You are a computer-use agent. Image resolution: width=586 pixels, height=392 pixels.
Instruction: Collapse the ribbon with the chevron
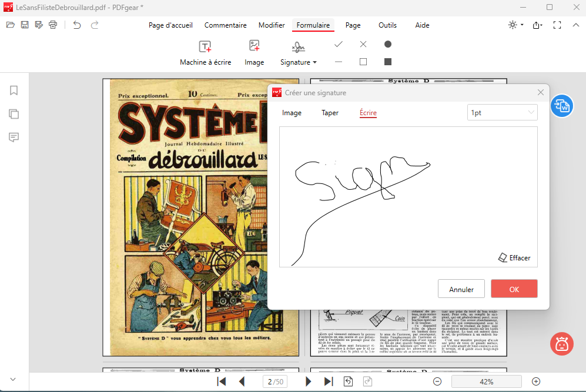pyautogui.click(x=576, y=25)
